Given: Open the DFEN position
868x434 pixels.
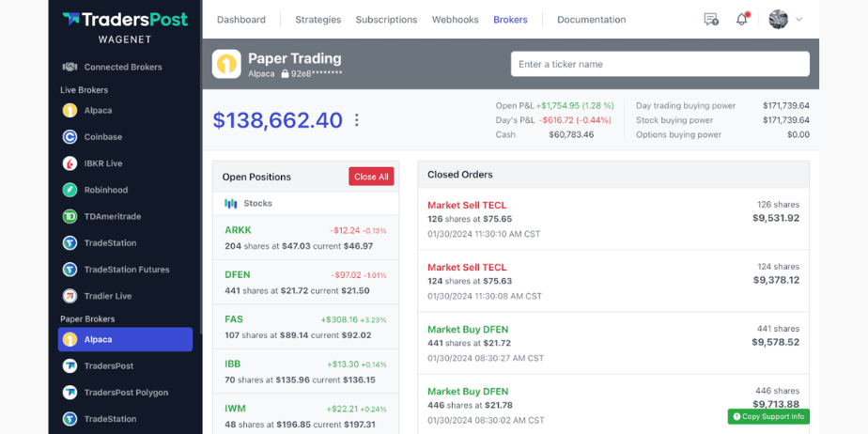Looking at the screenshot, I should tap(305, 283).
